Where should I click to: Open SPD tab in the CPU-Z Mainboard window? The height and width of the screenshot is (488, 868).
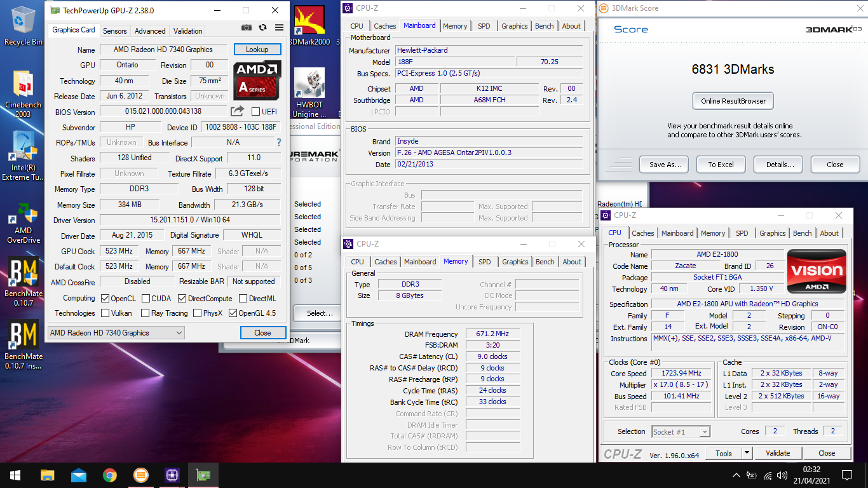[484, 26]
